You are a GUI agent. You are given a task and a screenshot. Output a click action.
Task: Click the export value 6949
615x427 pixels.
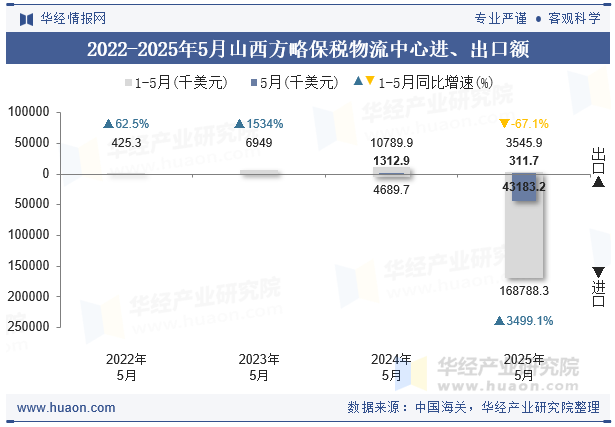[259, 143]
